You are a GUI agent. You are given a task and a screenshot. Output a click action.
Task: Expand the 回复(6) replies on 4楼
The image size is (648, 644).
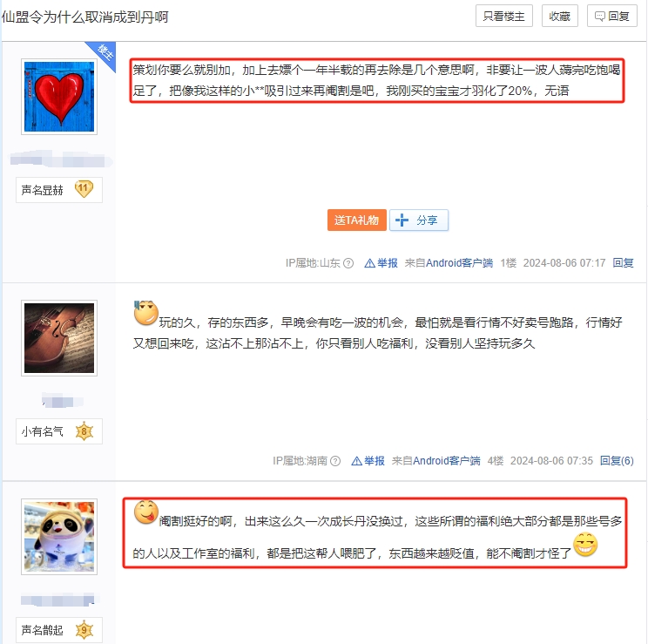point(617,461)
